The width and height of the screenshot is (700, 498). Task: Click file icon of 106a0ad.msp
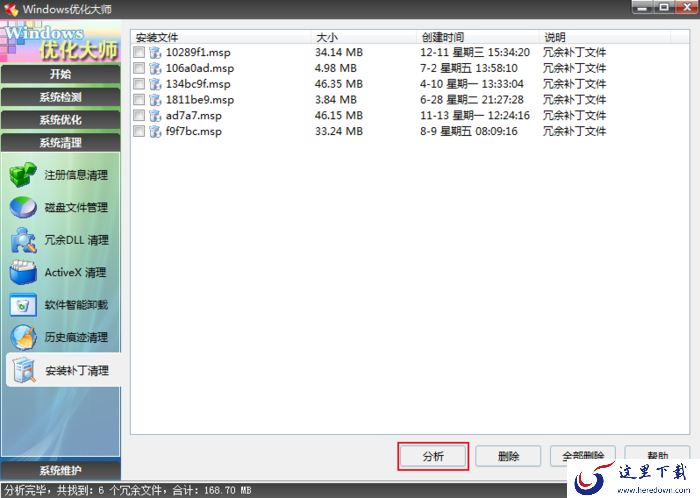(x=155, y=68)
